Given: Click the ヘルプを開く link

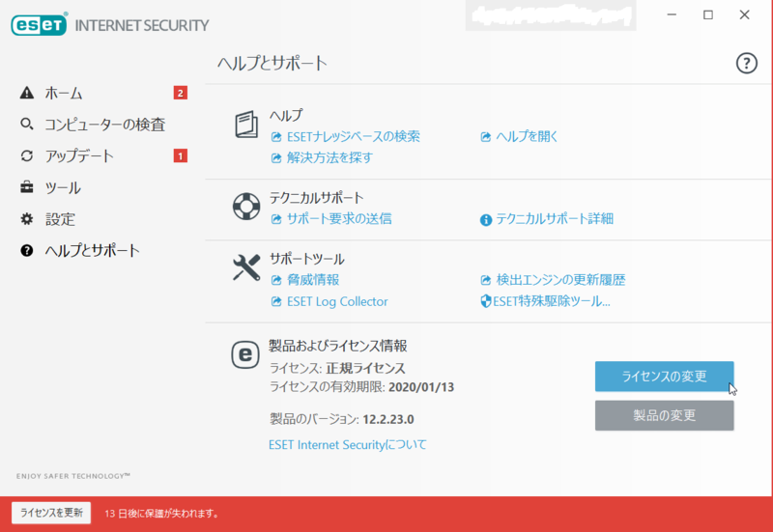Looking at the screenshot, I should [x=527, y=136].
